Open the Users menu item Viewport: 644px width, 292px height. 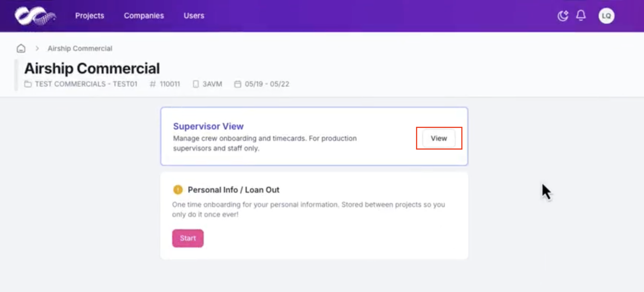pyautogui.click(x=194, y=16)
